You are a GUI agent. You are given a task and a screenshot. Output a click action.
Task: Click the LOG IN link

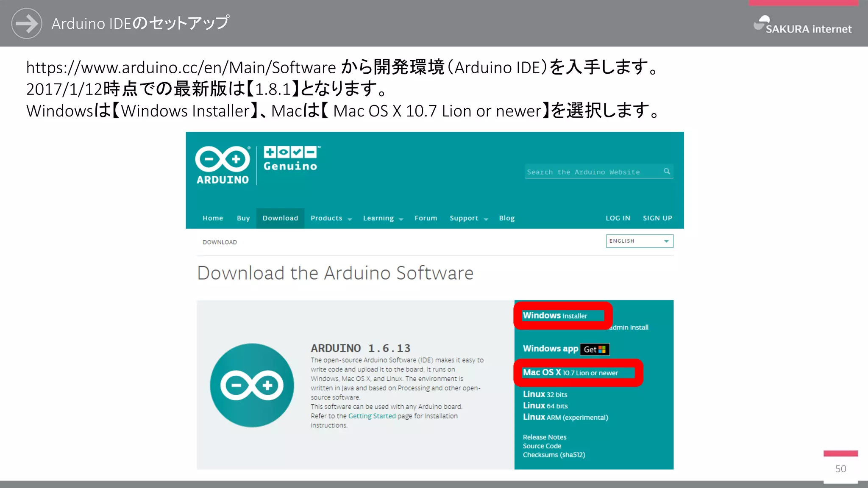pos(618,218)
